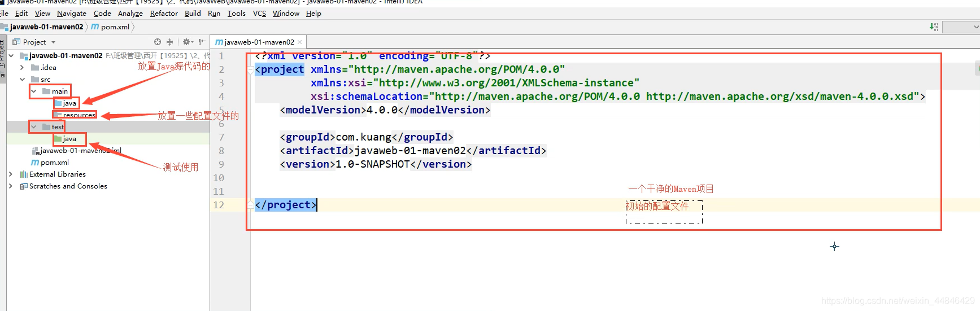
Task: Click javaweb-01-maven02 in the navigation breadcrumb
Action: tap(46, 27)
